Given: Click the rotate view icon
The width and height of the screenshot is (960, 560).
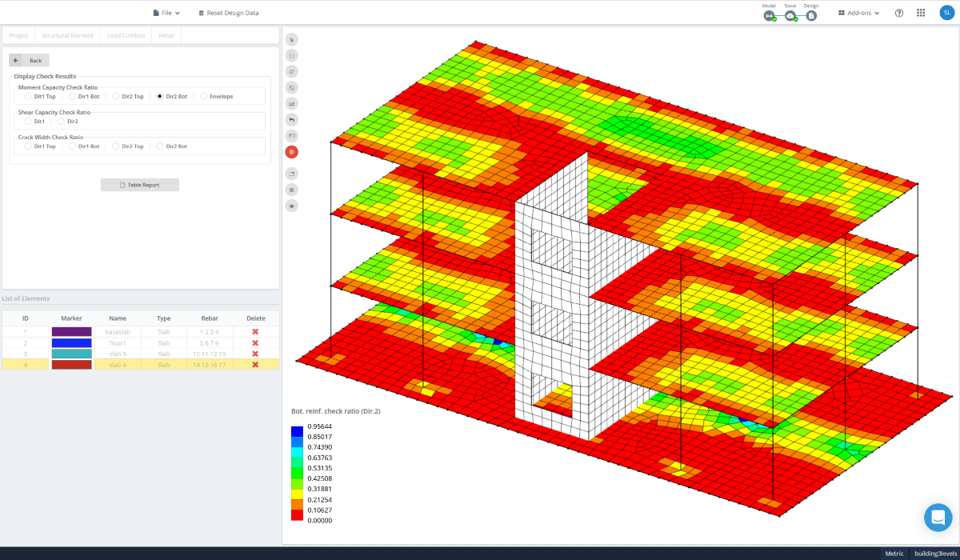Looking at the screenshot, I should (291, 71).
